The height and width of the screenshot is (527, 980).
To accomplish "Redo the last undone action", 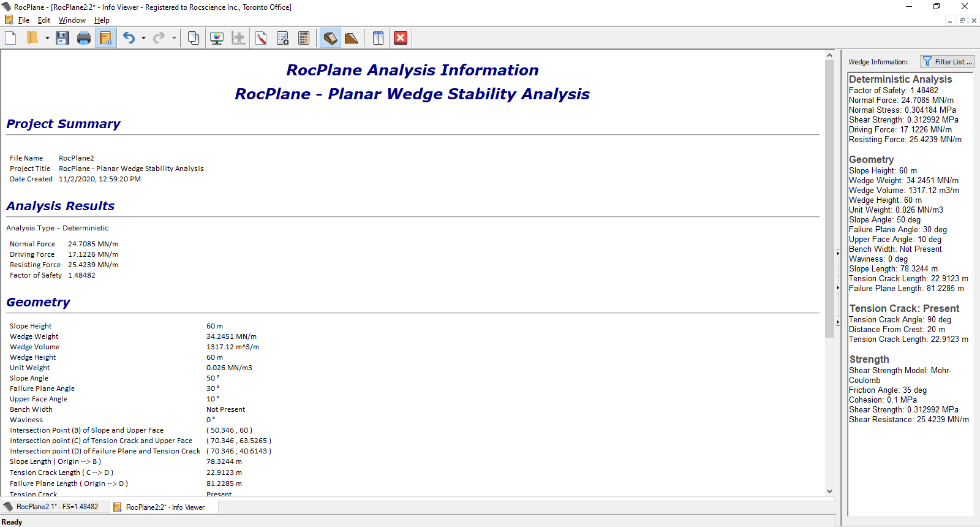I will (x=159, y=38).
